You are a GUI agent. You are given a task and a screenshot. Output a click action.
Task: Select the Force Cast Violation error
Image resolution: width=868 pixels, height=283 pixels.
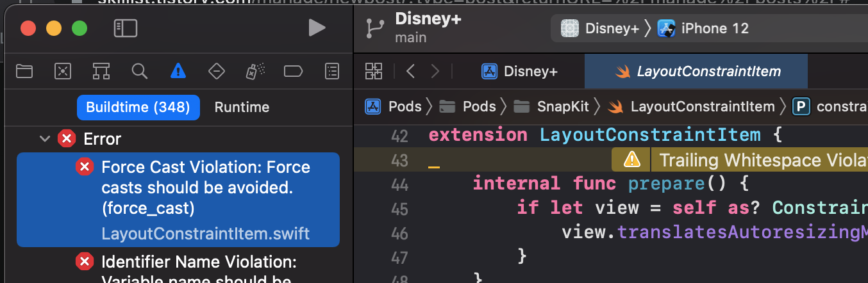[x=178, y=200]
